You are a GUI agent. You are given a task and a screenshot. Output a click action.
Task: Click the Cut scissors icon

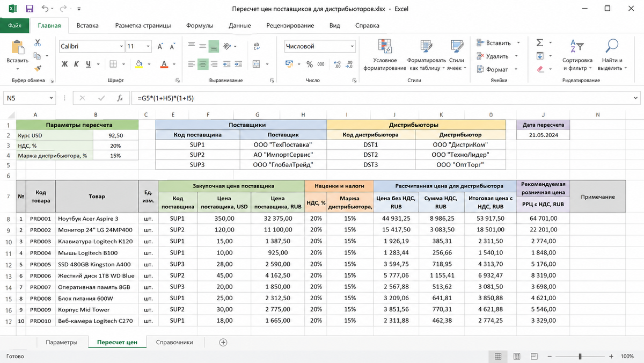(38, 43)
